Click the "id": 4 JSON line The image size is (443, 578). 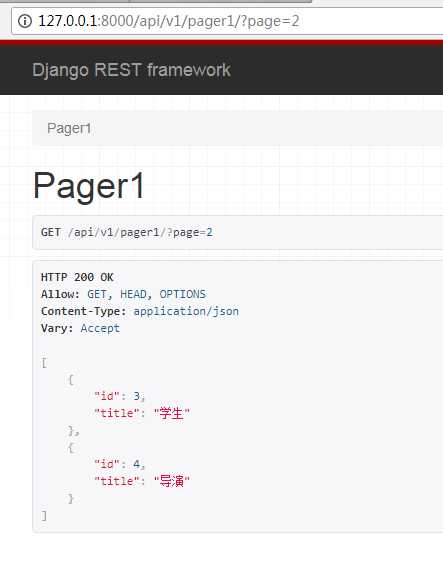point(120,464)
